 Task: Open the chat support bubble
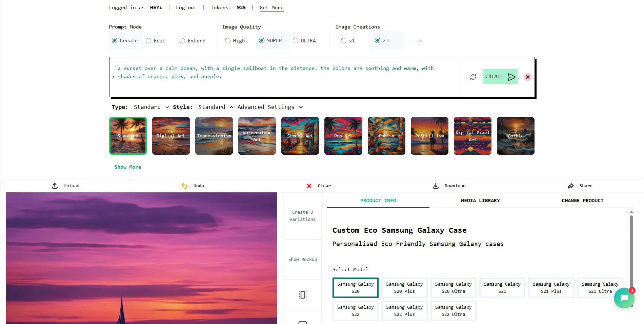point(624,298)
